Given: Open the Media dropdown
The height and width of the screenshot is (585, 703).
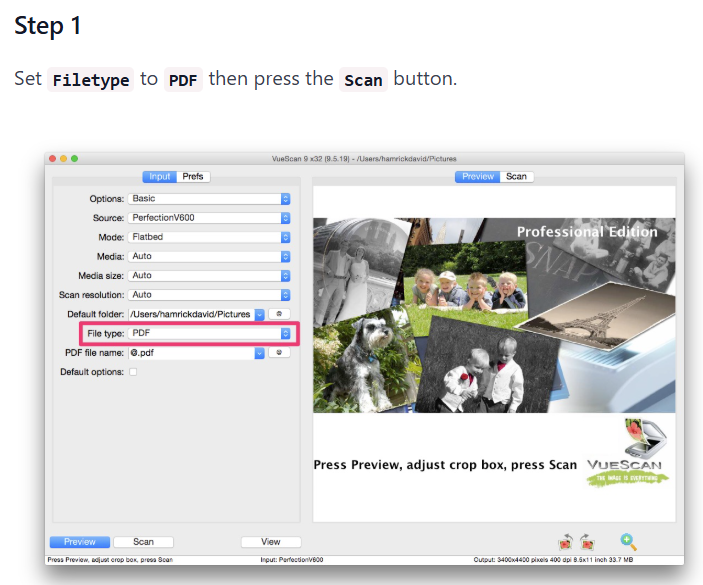Looking at the screenshot, I should [209, 256].
